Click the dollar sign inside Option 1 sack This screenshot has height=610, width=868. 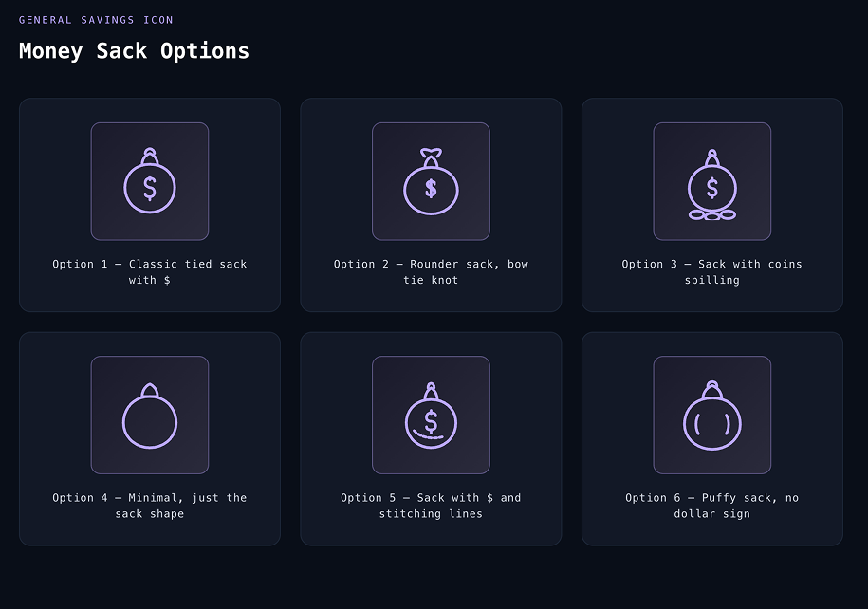tap(149, 186)
